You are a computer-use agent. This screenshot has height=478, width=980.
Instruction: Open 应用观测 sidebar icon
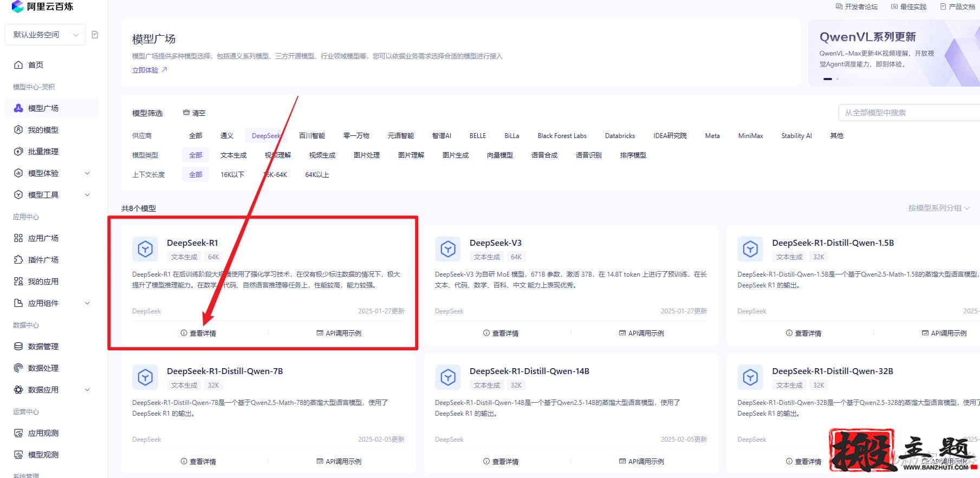(18, 433)
